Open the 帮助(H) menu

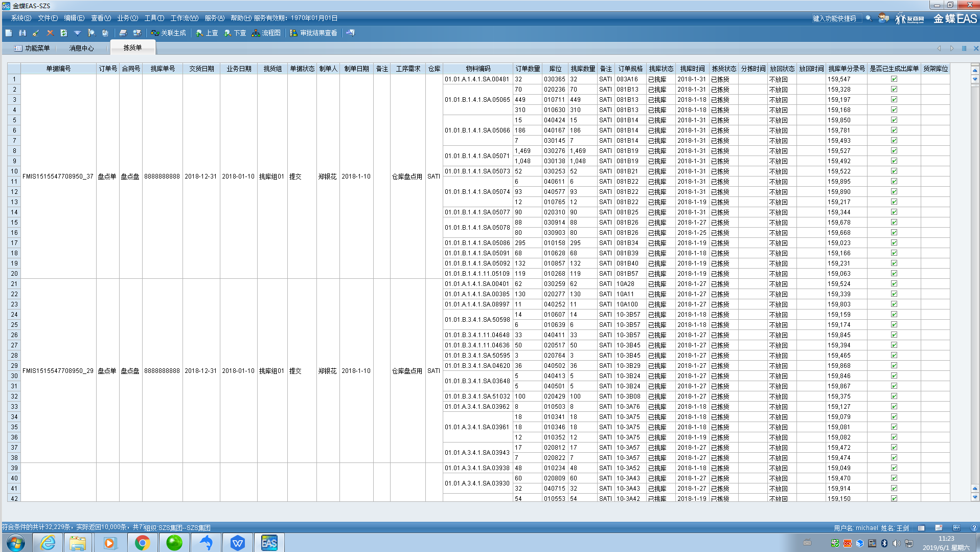[x=240, y=18]
